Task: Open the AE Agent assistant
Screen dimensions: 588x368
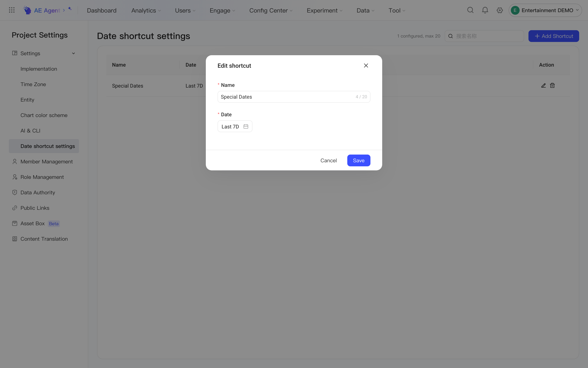Action: [x=47, y=10]
